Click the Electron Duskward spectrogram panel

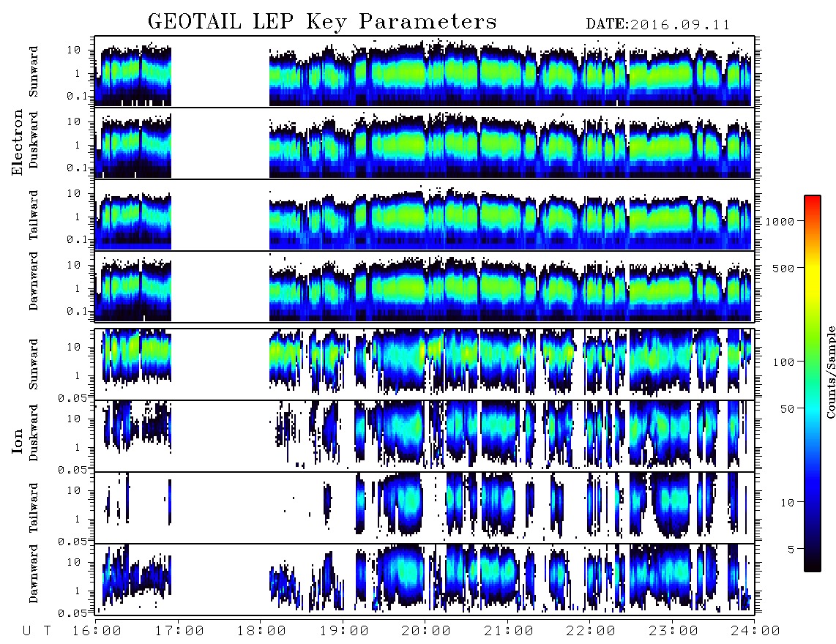(x=425, y=143)
